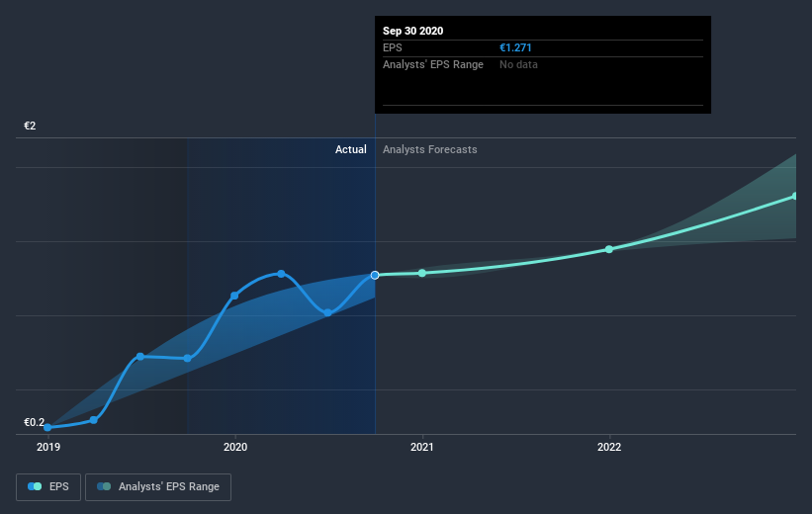Select the 2020 start EPS data point
Viewport: 812px width, 514px height.
(234, 296)
